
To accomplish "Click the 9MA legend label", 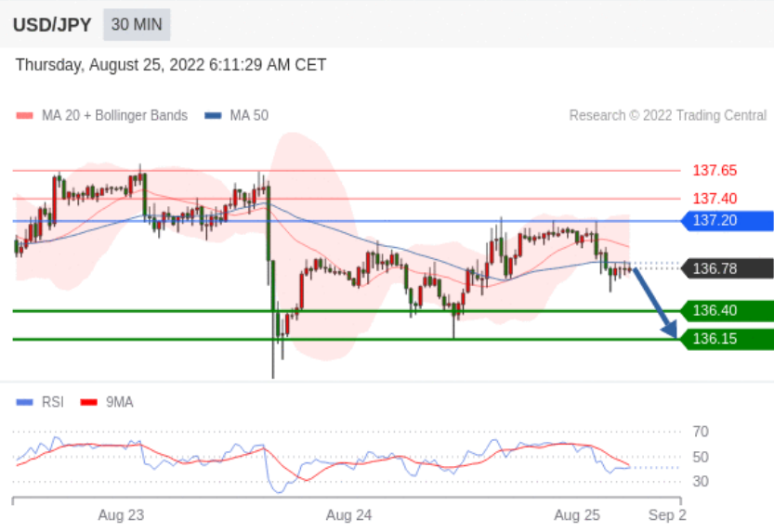I will pyautogui.click(x=120, y=402).
